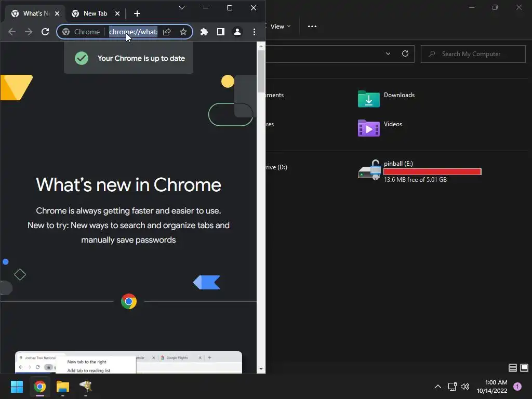
Task: Click the Chrome site info chip in address bar
Action: point(82,32)
